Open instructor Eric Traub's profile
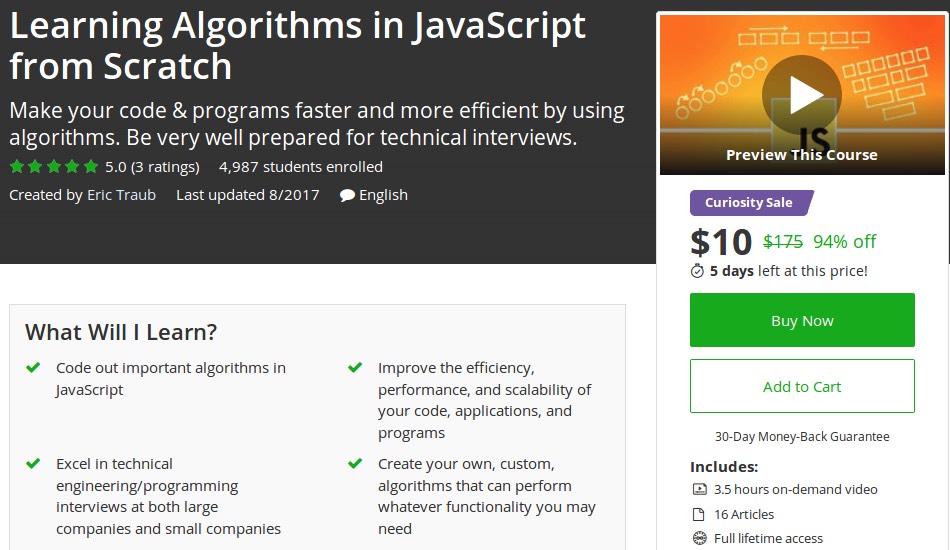950x550 pixels. (x=121, y=195)
